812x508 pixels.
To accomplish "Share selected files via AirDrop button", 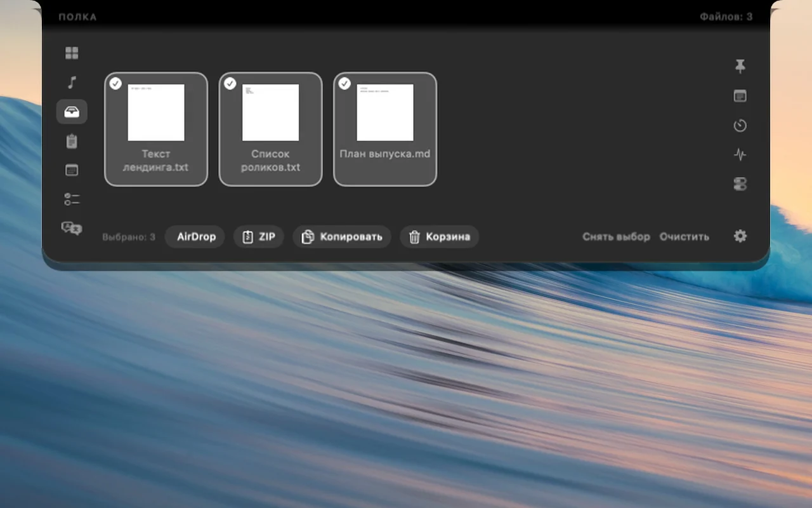I will (x=195, y=237).
